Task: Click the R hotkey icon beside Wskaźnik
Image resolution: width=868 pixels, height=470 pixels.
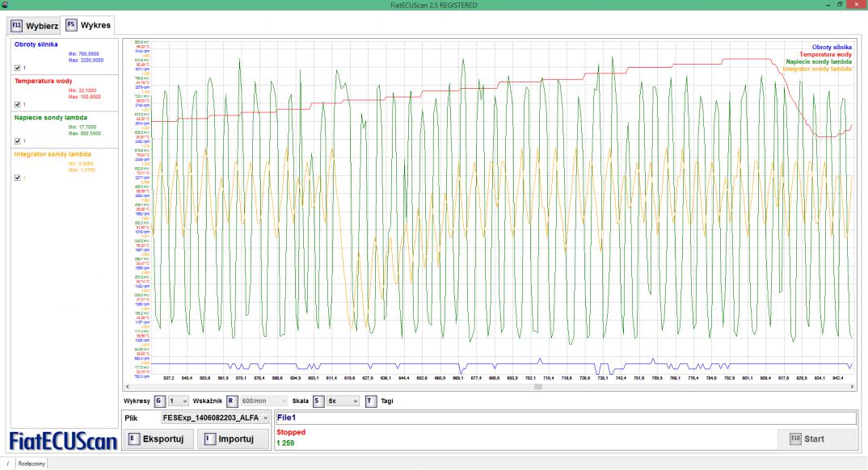Action: 230,400
